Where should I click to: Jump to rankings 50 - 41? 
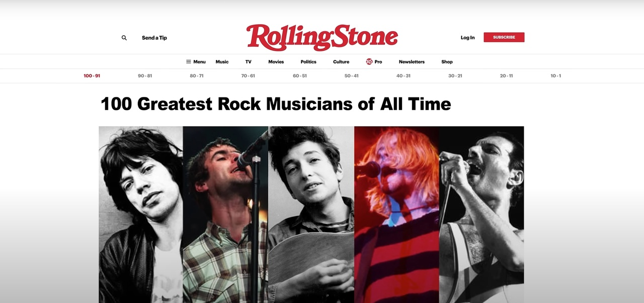[x=352, y=76]
